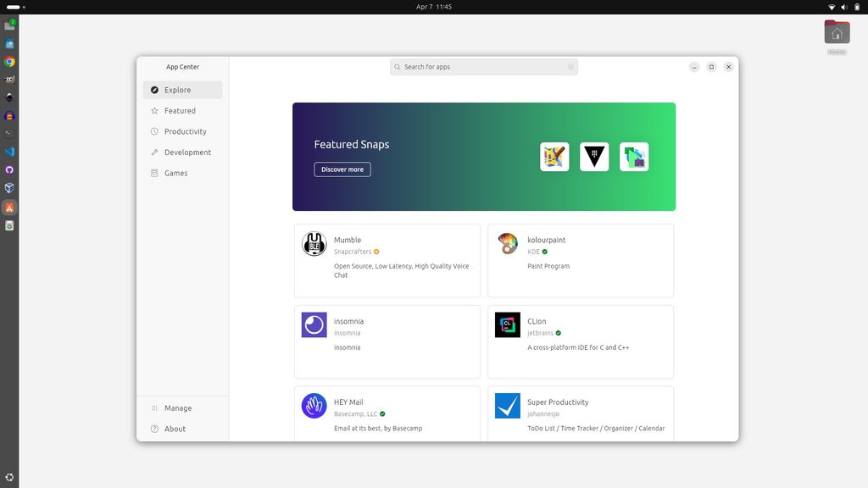This screenshot has width=868, height=488.
Task: Open the Manage page from the sidebar
Action: [176, 408]
